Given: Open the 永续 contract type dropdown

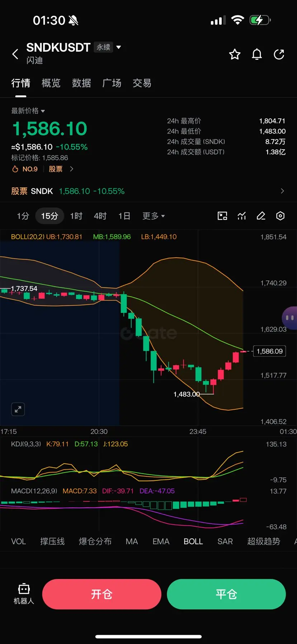Looking at the screenshot, I should click(x=108, y=47).
